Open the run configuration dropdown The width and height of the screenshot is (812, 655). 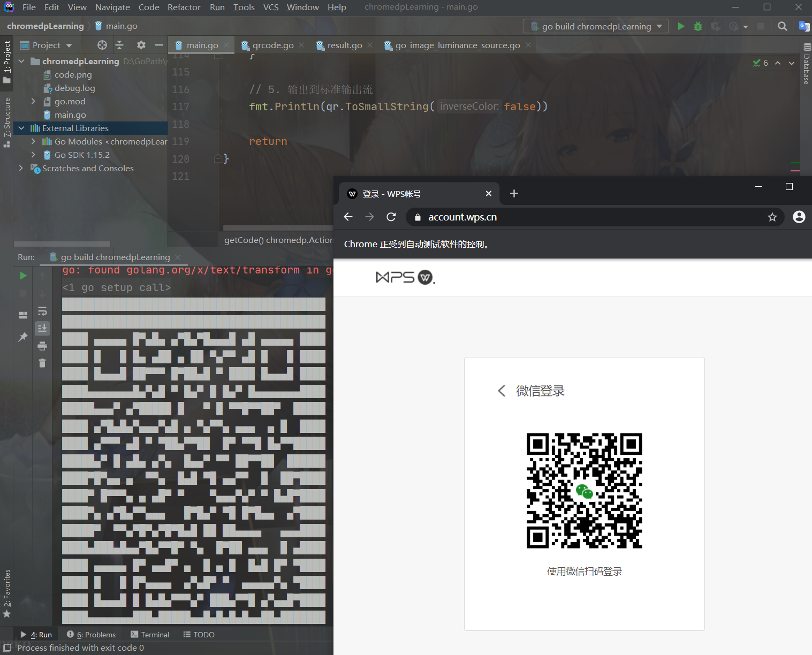659,26
